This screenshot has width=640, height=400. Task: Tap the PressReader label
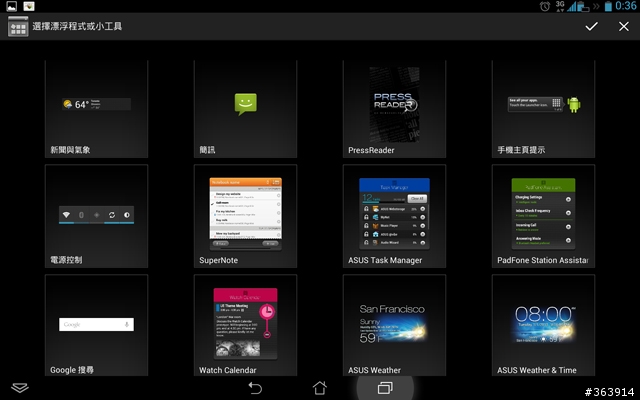(x=371, y=150)
